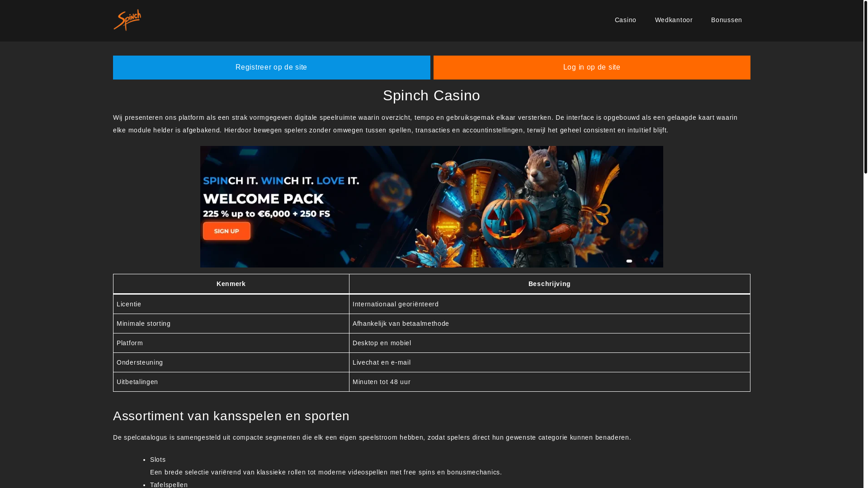Click 'Registreer op de site' button

(271, 67)
